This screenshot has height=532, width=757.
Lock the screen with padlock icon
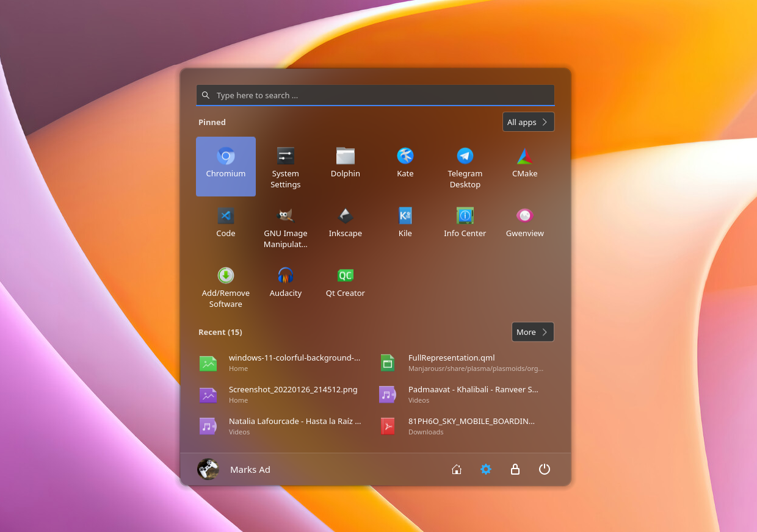point(515,469)
